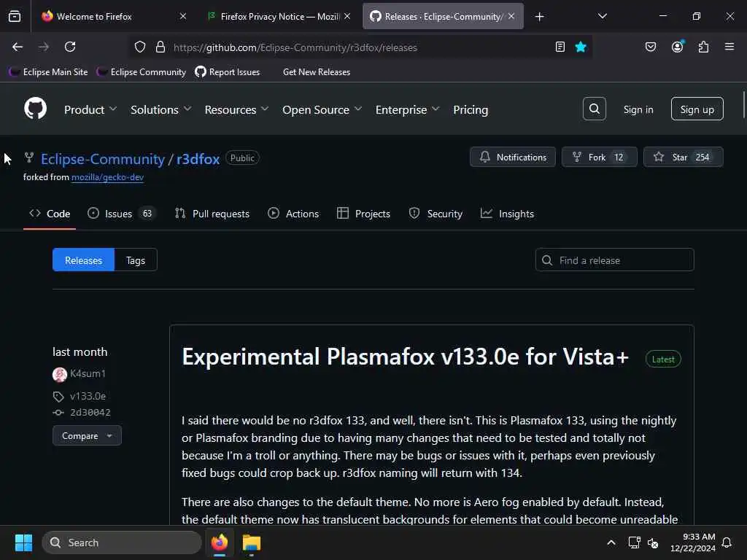The height and width of the screenshot is (560, 747).
Task: Click the Firefox taskbar icon
Action: coord(220,542)
